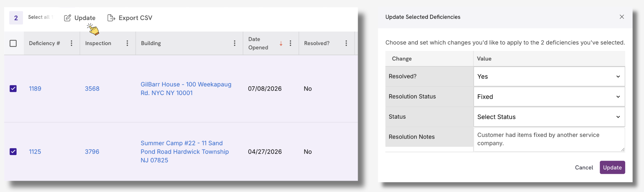Image resolution: width=644 pixels, height=192 pixels.
Task: Open Summer Camp #22 building link
Action: pos(185,152)
